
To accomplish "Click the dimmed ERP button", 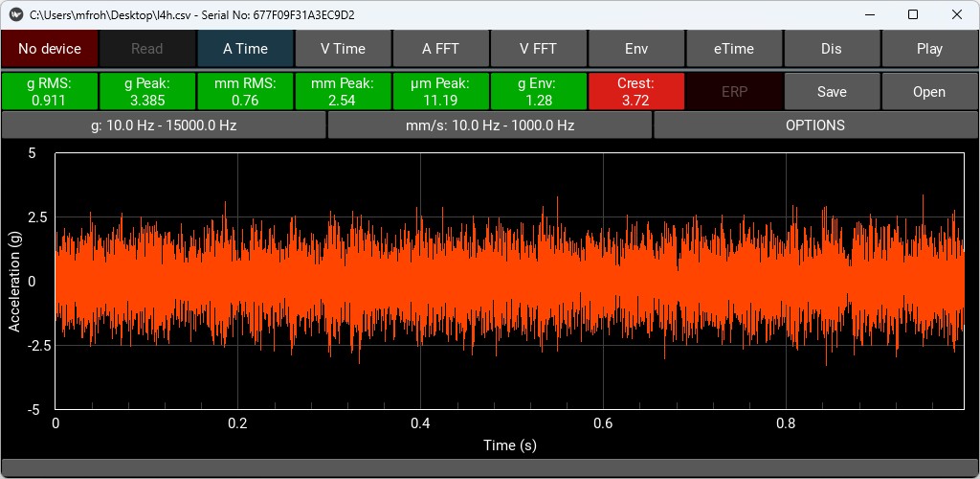I will point(734,92).
